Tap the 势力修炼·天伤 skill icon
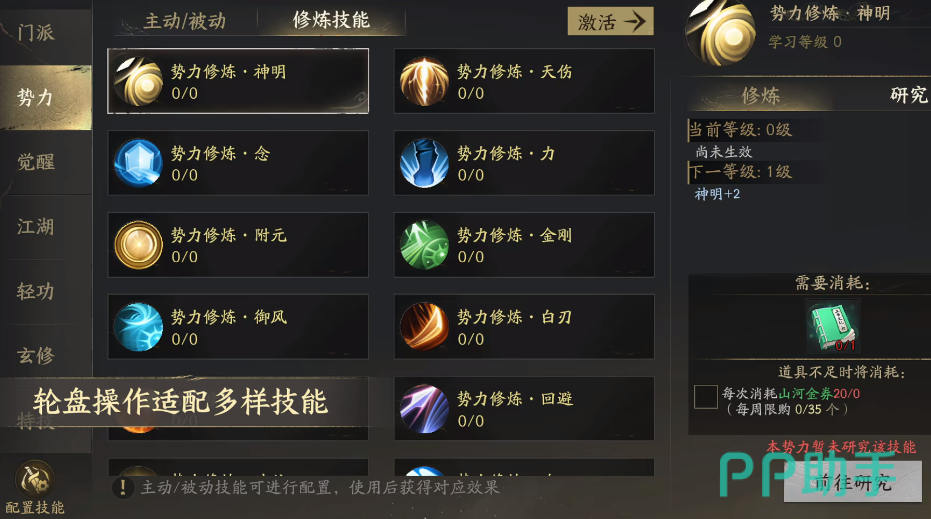The width and height of the screenshot is (931, 519). click(x=424, y=81)
